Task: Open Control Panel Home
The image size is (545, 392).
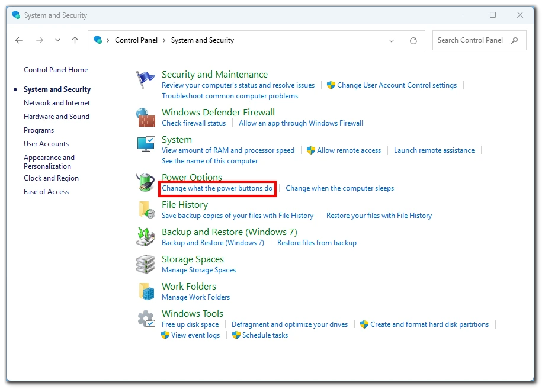Action: click(x=56, y=70)
